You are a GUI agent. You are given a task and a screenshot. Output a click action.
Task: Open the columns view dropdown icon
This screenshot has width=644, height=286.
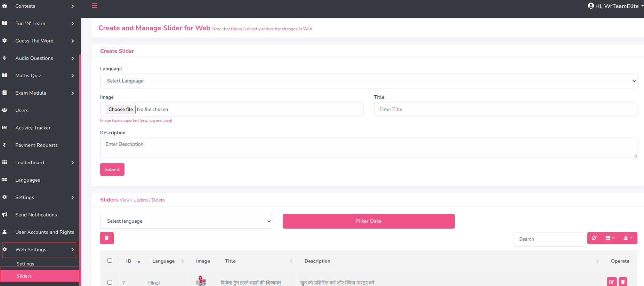point(610,238)
